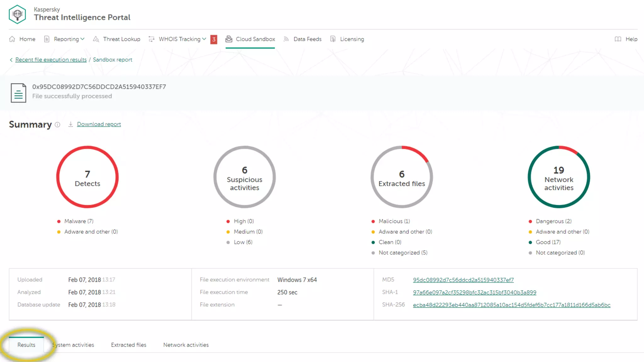Click the Windows 7 x64 environment value
Viewport: 644px width, 362px height.
297,280
